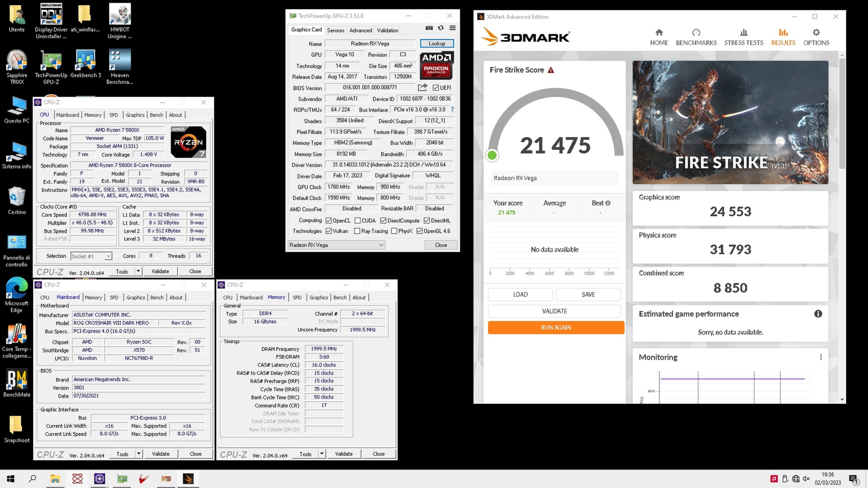Open 3DMark RESULTS tab
Viewport: 868px width, 488px height.
pyautogui.click(x=783, y=37)
